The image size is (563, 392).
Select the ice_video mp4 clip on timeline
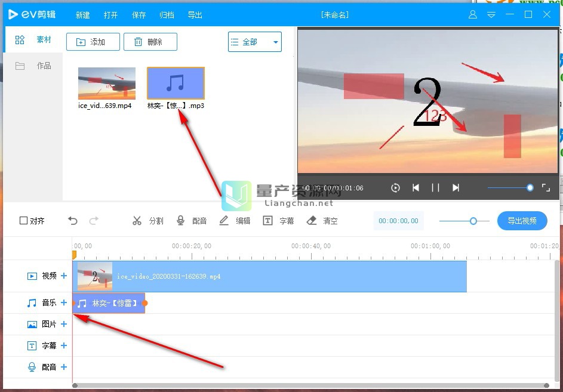[270, 276]
